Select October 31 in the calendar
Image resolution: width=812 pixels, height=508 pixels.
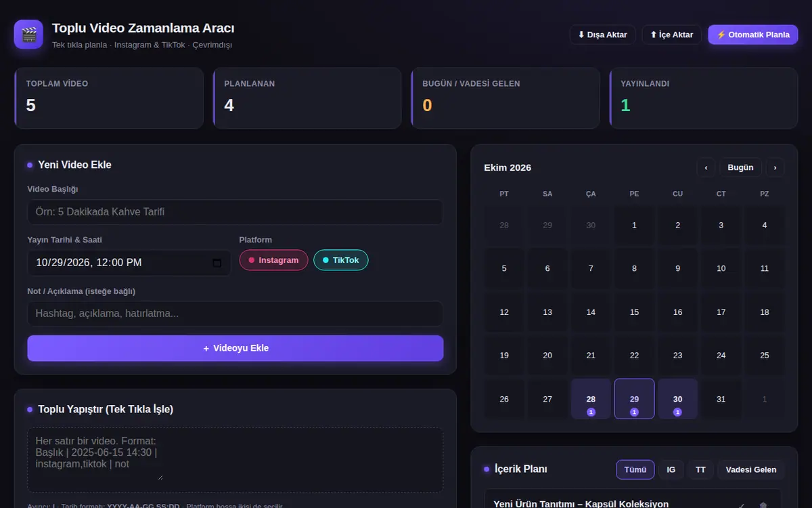[x=721, y=399]
